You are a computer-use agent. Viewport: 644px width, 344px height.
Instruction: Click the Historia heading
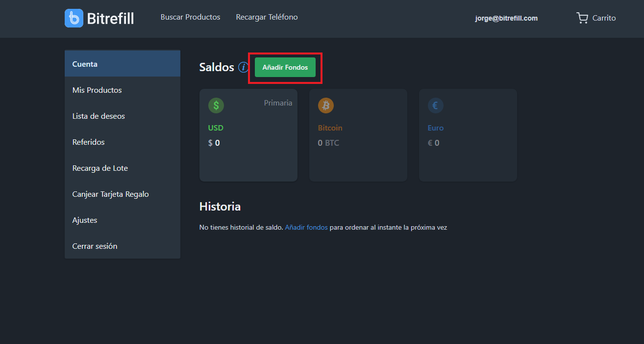[x=220, y=207]
